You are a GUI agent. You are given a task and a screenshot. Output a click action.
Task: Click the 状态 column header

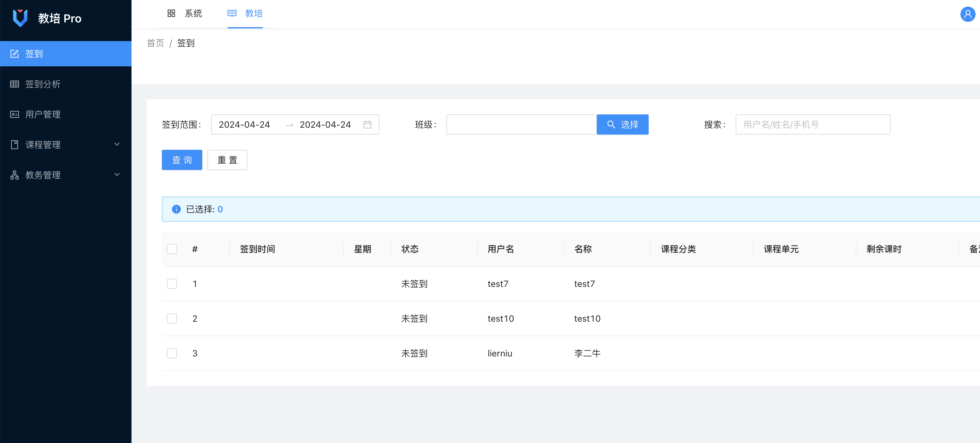coord(410,249)
